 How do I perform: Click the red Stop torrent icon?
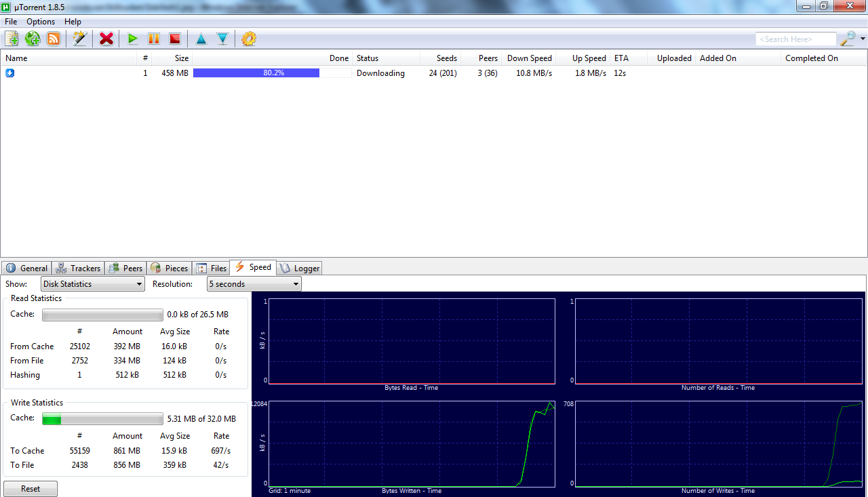[175, 39]
